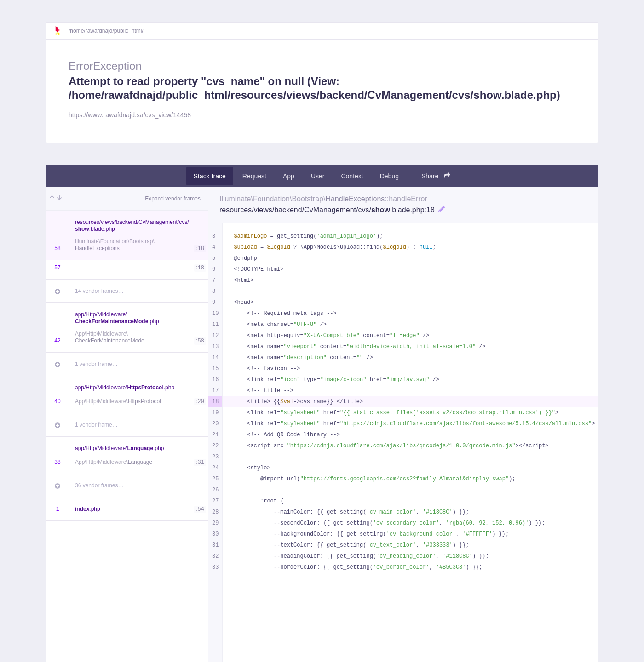Expand vendor frame below CheckForMaintenanceMode
Viewport: 644px width, 662px height.
[127, 364]
